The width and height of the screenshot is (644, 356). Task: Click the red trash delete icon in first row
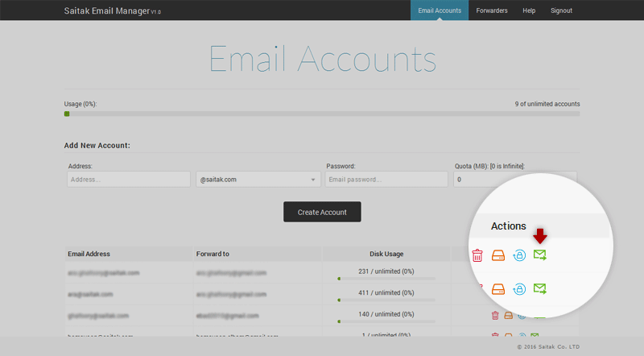tap(477, 256)
